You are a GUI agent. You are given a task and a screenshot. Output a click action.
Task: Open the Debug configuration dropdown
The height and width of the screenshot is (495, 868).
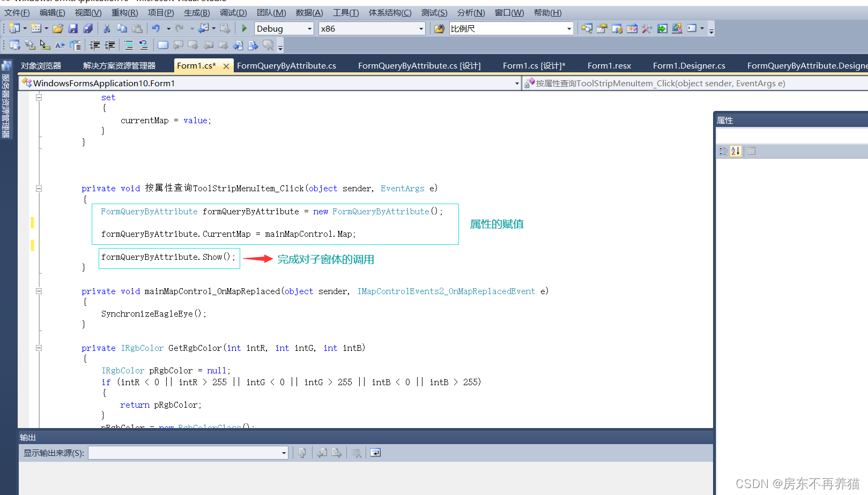(309, 29)
